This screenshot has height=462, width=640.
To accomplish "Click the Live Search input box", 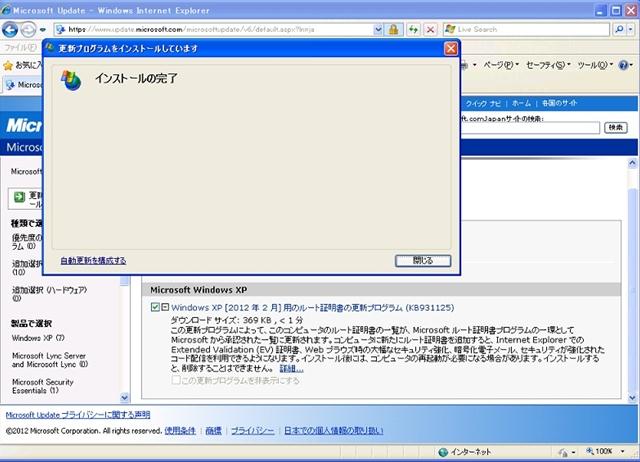I will pos(527,29).
